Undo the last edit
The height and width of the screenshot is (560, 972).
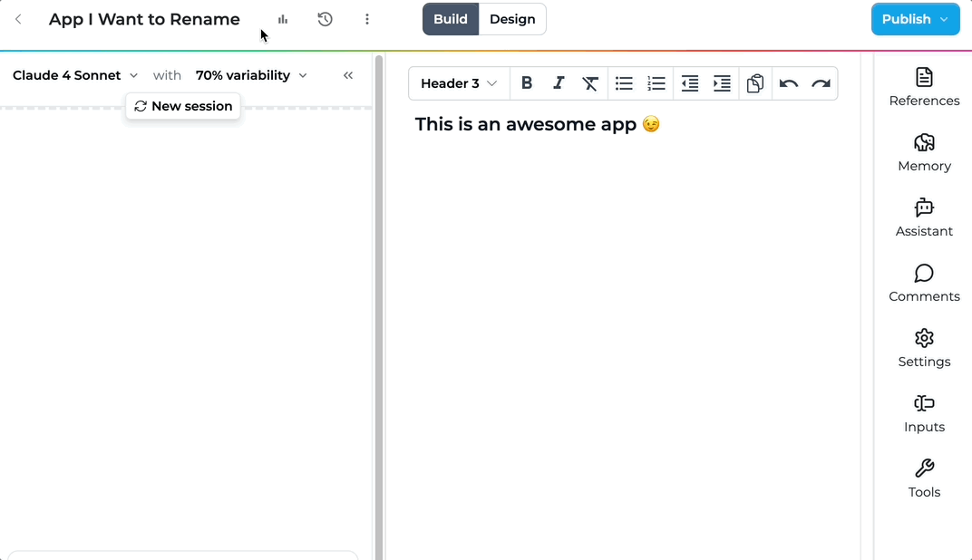[x=789, y=83]
